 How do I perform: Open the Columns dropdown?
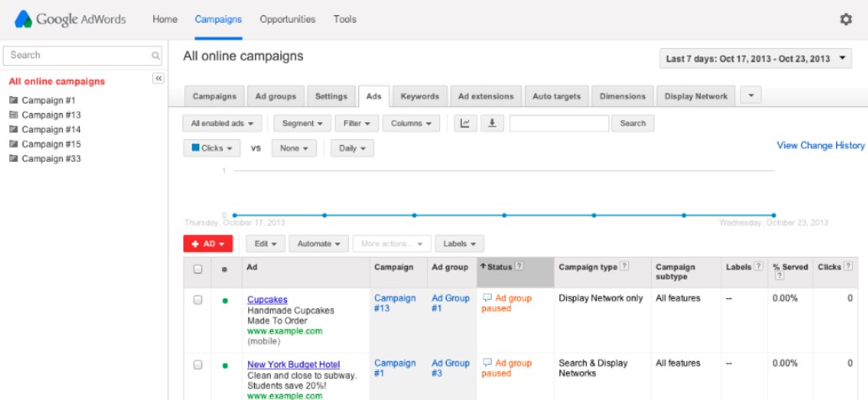[x=411, y=124]
